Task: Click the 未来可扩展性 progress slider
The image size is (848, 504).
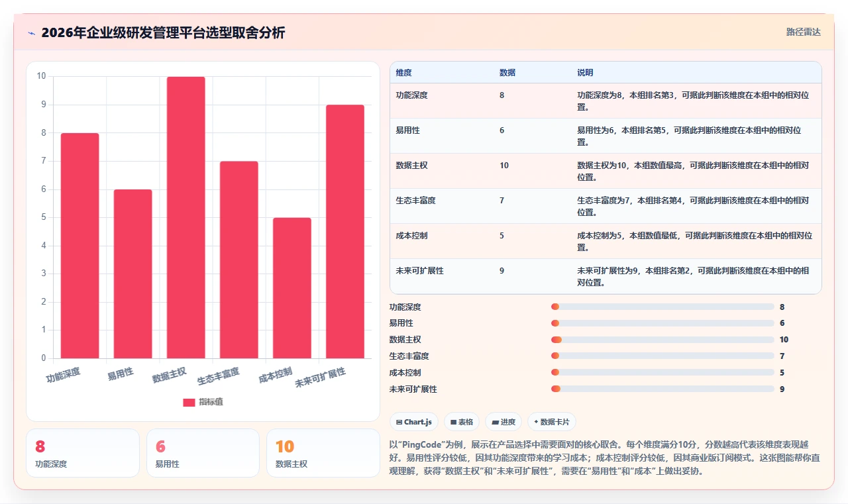Action: pos(662,389)
